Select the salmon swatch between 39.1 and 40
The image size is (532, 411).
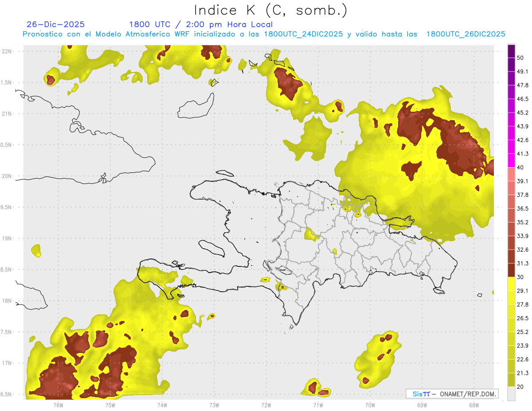pyautogui.click(x=511, y=174)
